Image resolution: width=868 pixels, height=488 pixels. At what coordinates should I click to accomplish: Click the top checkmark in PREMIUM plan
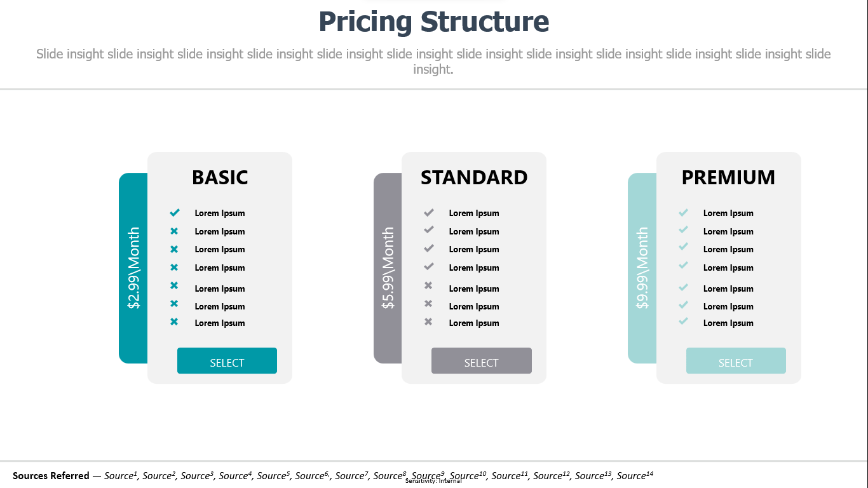[683, 212]
